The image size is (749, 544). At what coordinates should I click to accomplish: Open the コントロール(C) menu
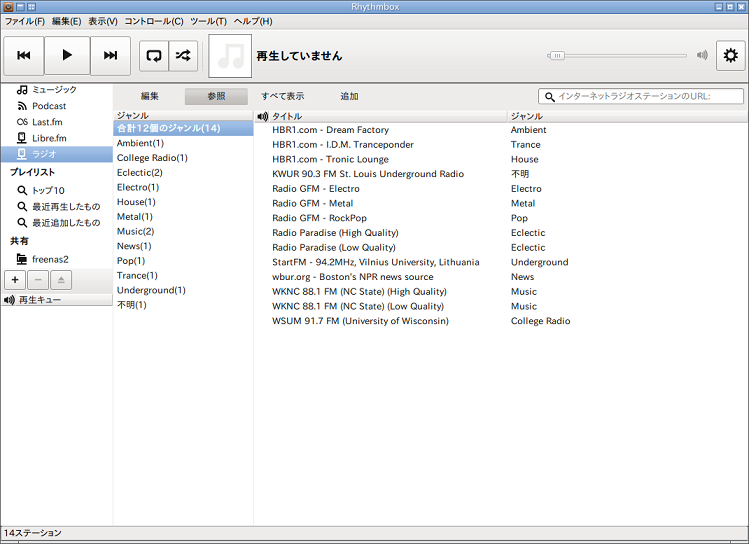pos(154,21)
